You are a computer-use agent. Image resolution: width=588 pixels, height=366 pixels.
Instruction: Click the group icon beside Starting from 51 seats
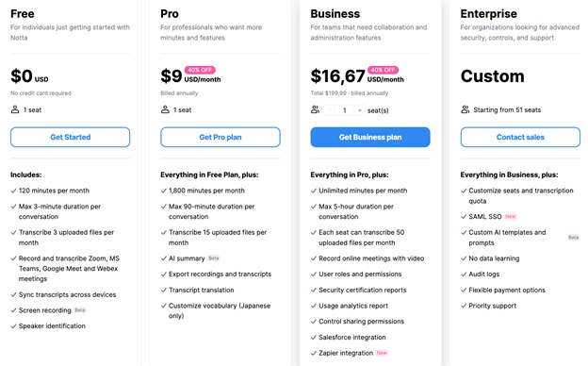pos(465,109)
